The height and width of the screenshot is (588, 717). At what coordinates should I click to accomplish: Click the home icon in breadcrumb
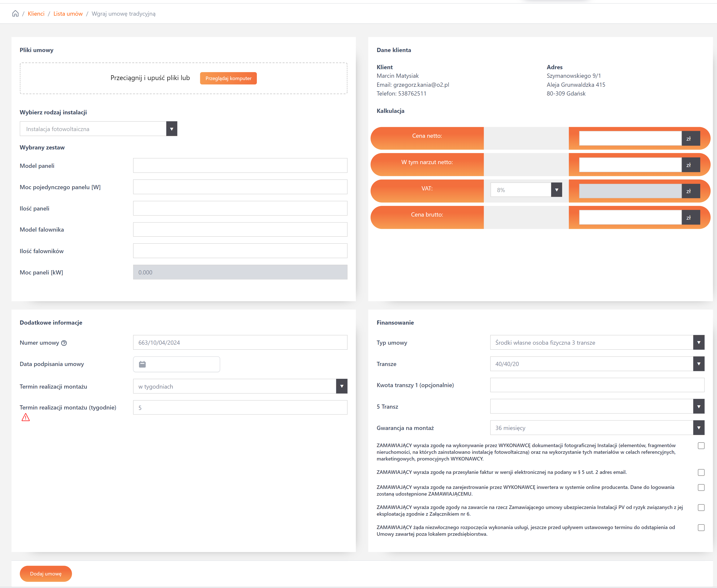(15, 14)
